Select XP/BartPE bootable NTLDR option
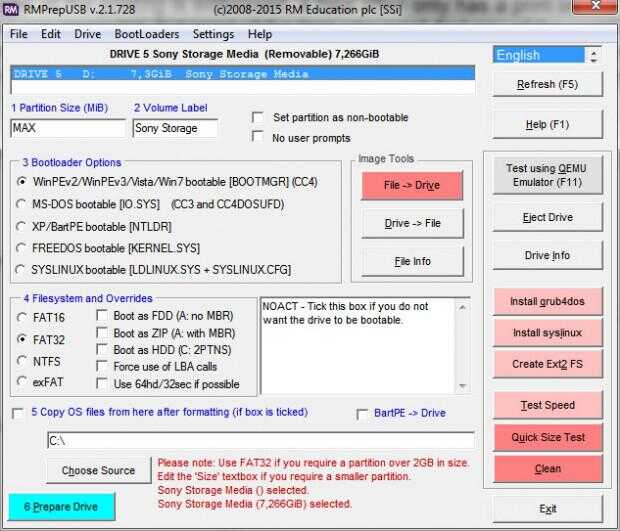620x531 pixels. [21, 227]
